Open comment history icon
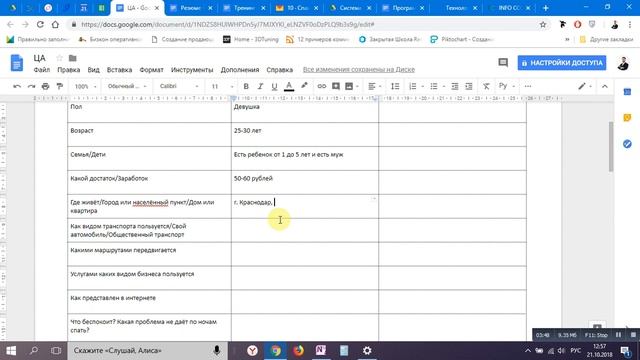 [503, 63]
